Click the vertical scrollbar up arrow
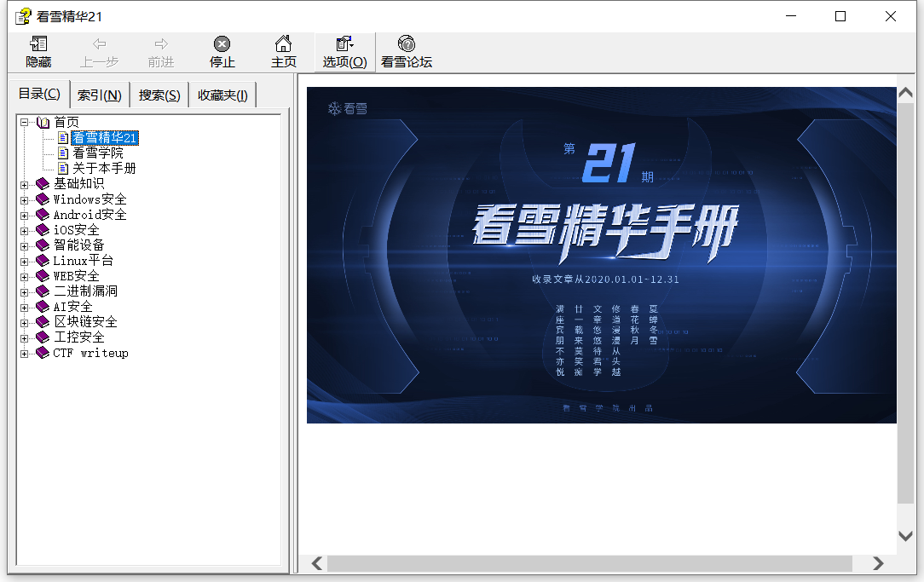 coord(906,93)
